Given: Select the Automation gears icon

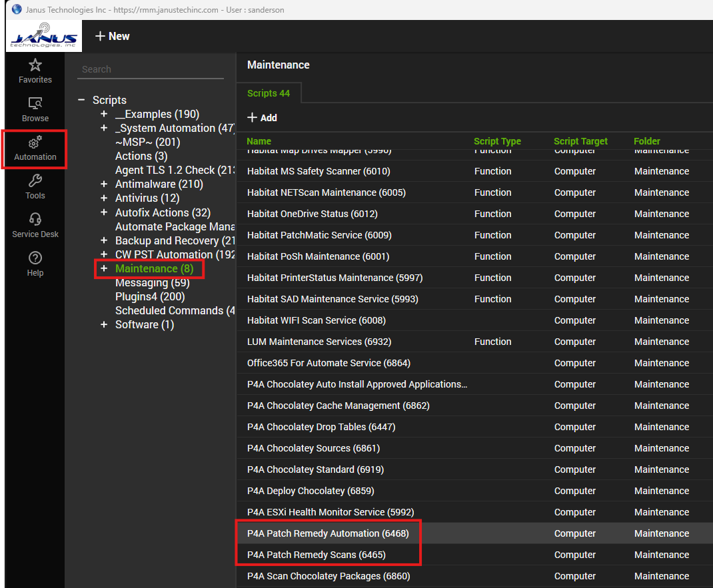Looking at the screenshot, I should 35,143.
